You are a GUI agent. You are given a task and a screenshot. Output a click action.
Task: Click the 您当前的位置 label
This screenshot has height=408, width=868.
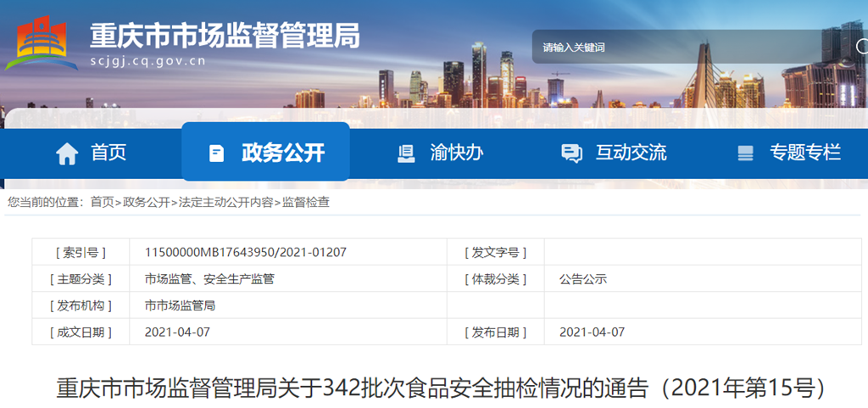click(45, 203)
